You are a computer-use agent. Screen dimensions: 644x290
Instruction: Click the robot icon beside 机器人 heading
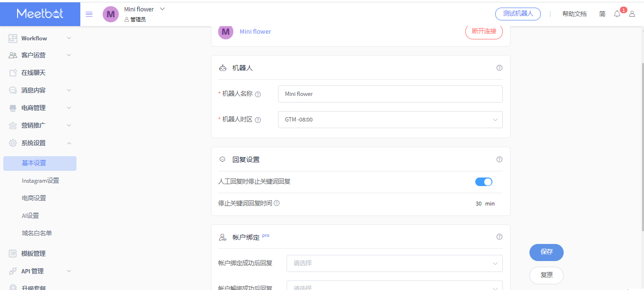point(222,68)
